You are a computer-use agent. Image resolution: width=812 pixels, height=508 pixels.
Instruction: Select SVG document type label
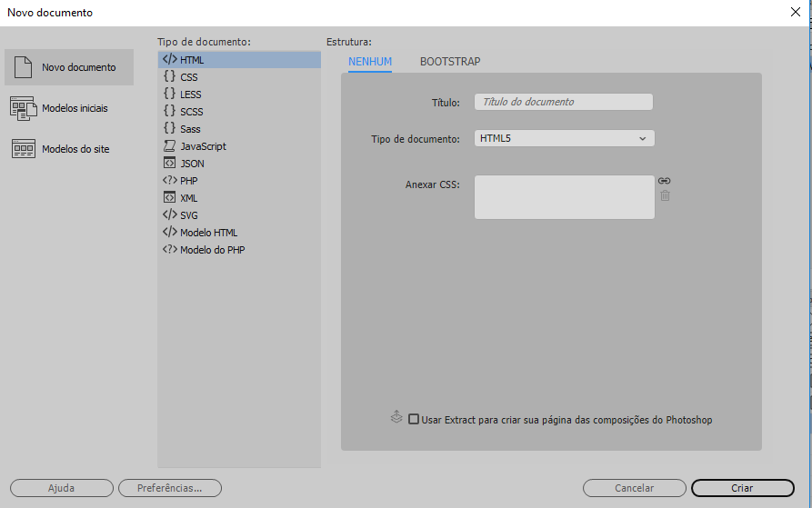189,215
